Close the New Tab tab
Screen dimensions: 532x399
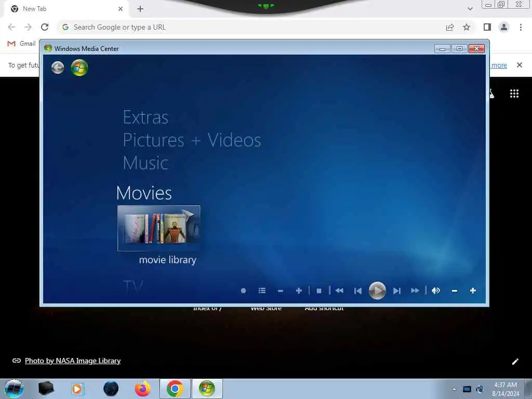(x=121, y=9)
